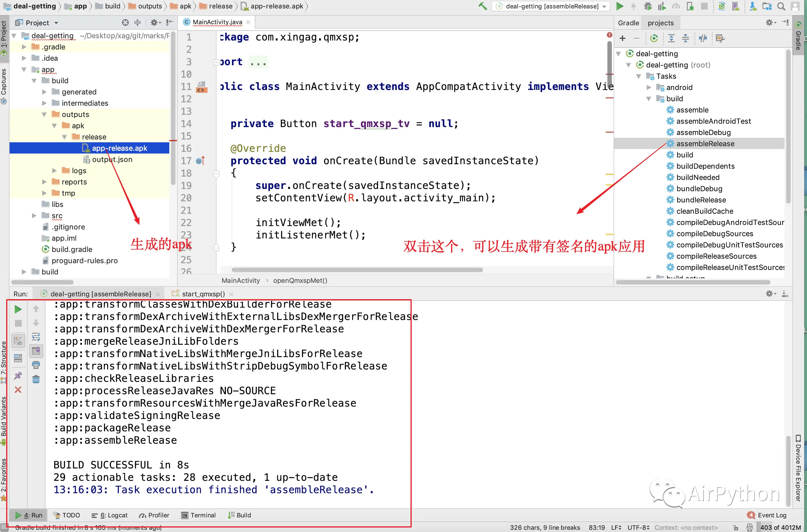Open the Terminal tool window tab
This screenshot has height=532, width=807.
199,515
